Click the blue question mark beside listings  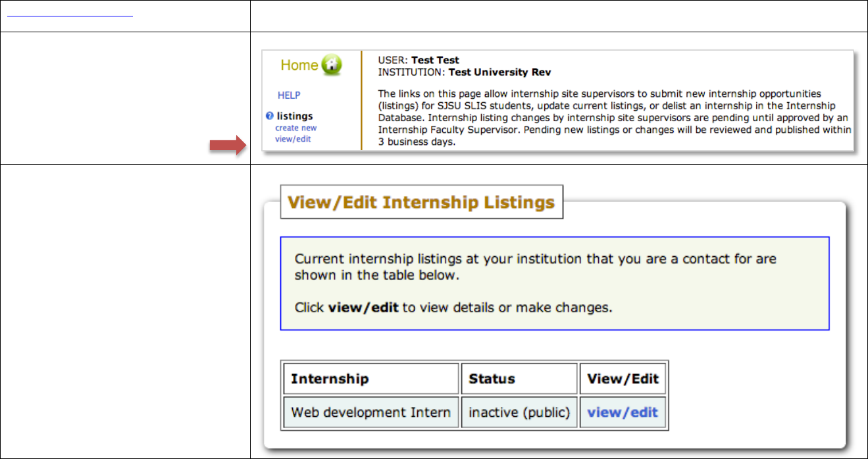pyautogui.click(x=269, y=117)
